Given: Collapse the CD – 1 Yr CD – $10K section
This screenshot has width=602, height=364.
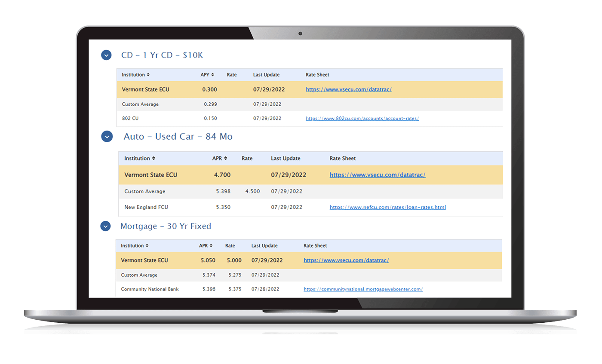Looking at the screenshot, I should point(106,55).
